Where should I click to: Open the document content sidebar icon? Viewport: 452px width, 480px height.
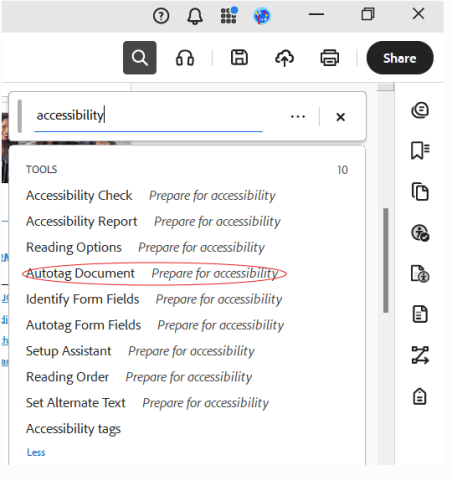[420, 314]
